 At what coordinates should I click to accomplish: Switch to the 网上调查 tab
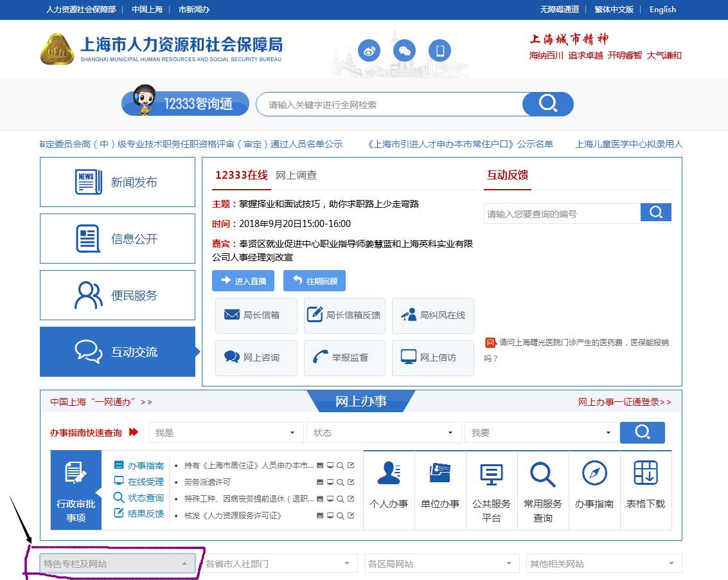296,175
